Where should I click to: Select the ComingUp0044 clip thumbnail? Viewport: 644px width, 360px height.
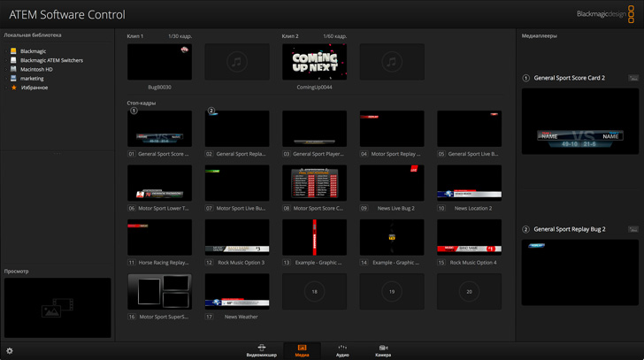click(x=314, y=62)
